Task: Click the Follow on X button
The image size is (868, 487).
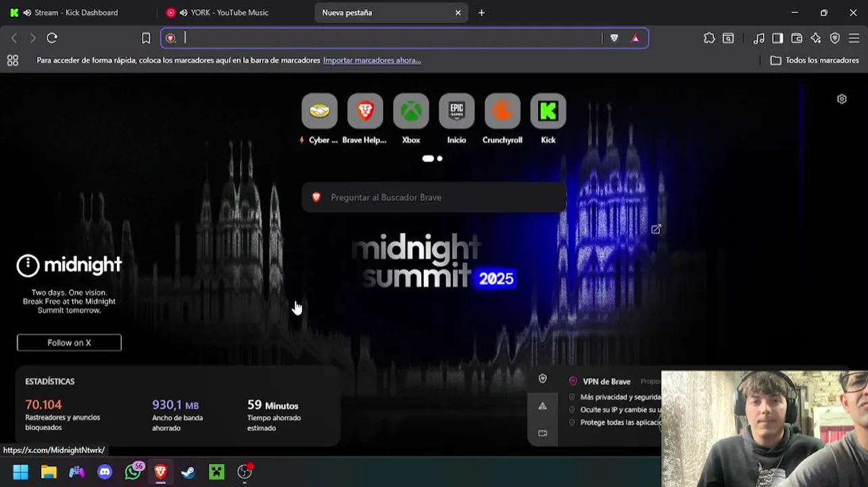Action: point(69,343)
